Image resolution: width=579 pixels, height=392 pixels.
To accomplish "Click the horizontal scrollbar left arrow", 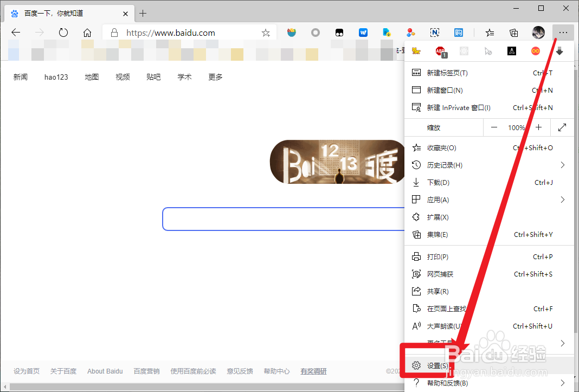I will (x=5, y=387).
